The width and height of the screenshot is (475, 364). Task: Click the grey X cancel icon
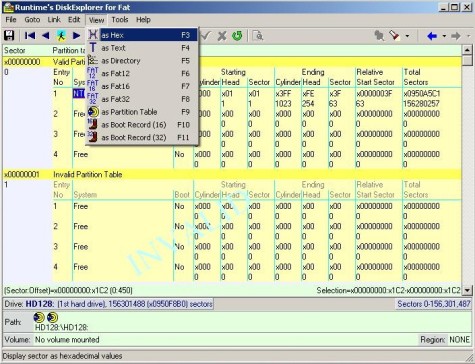pos(222,36)
